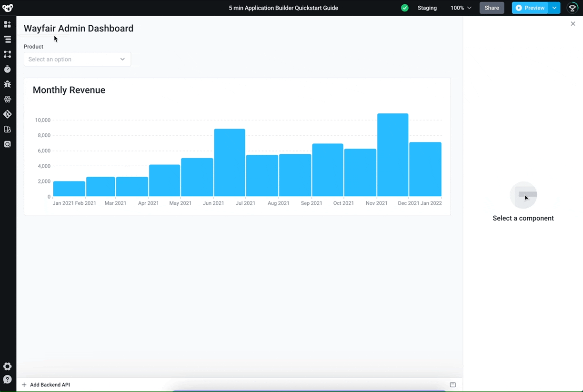Select the Nov 2021 revenue bar
This screenshot has width=583, height=392.
coord(392,155)
